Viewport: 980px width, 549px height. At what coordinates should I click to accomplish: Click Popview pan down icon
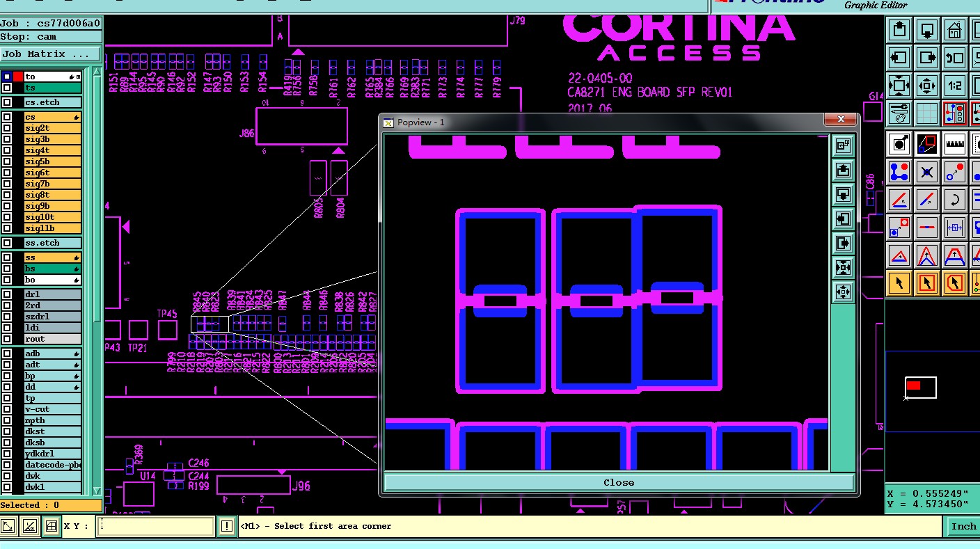843,195
